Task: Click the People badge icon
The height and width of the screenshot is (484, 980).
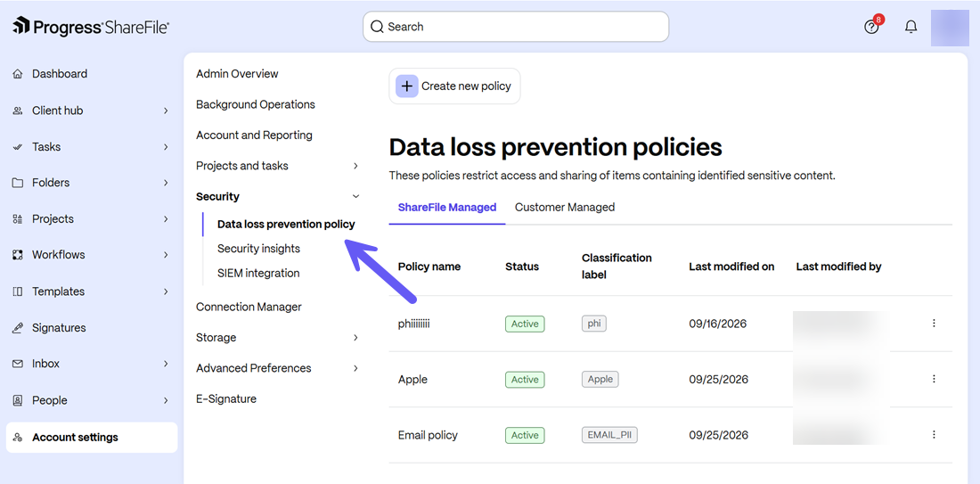Action: coord(18,400)
